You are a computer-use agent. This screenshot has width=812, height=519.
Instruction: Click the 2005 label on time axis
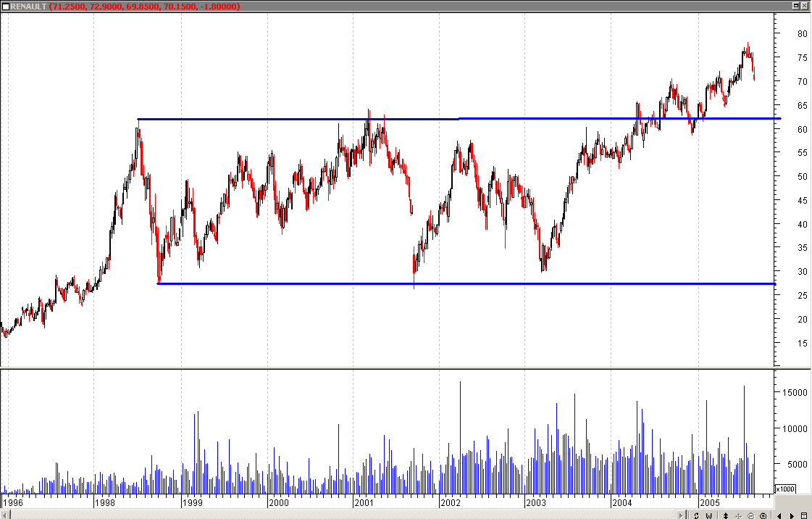point(709,502)
